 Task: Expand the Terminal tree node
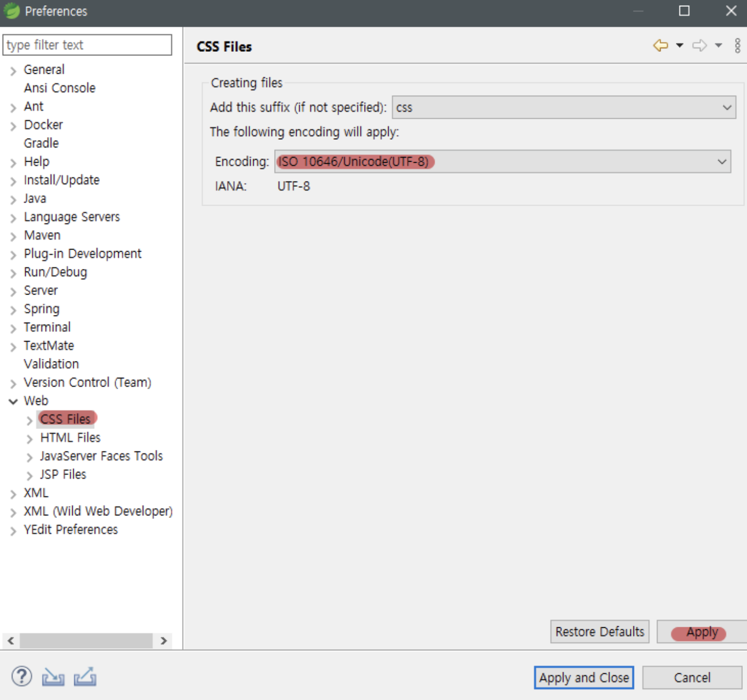pos(13,329)
